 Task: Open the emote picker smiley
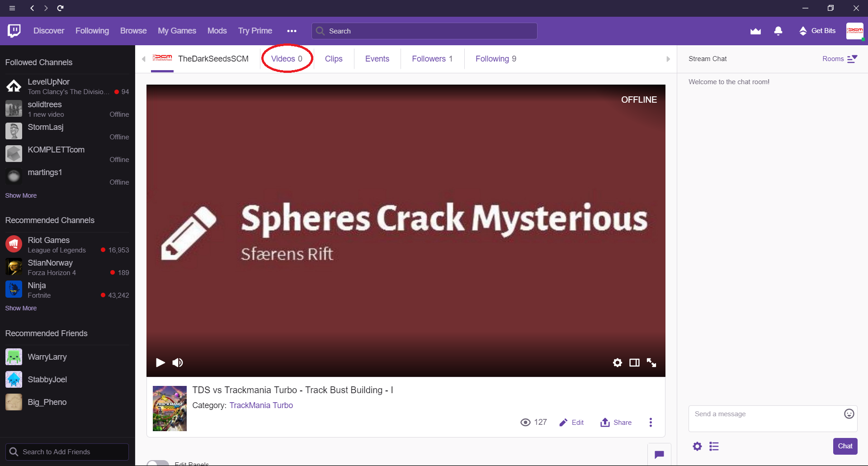pyautogui.click(x=849, y=414)
